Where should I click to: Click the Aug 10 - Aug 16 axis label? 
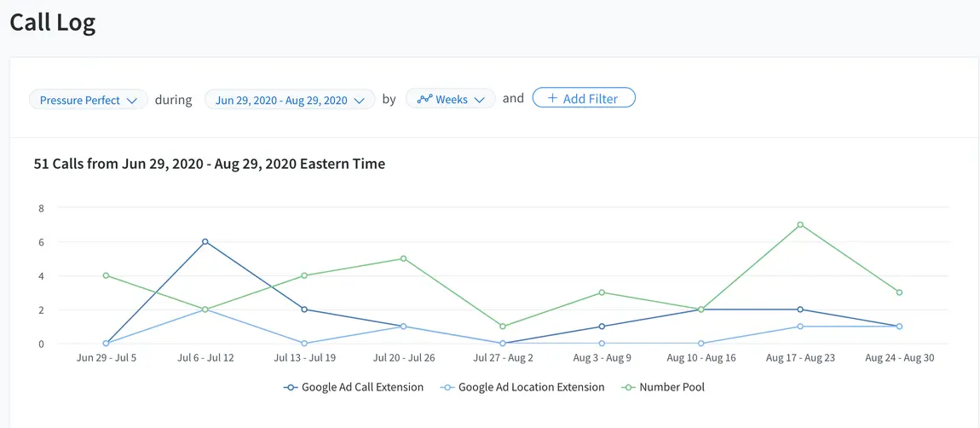(701, 359)
